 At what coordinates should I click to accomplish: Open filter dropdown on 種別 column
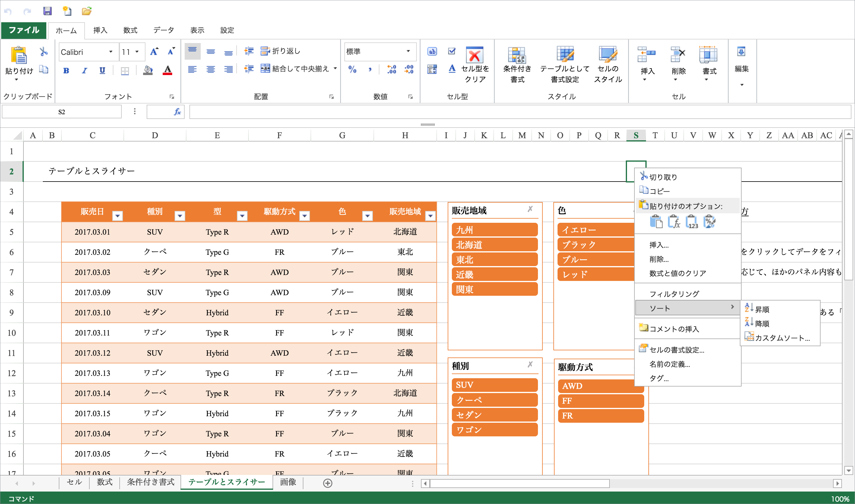[180, 216]
